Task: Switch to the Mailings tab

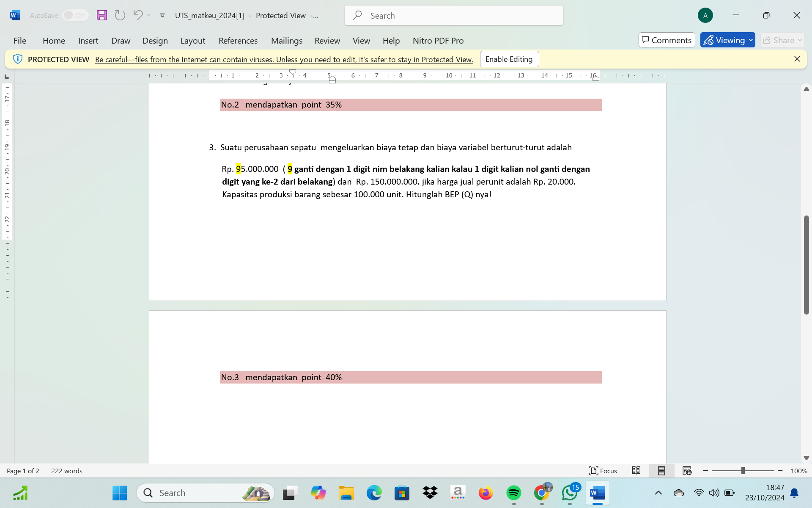Action: (x=287, y=40)
